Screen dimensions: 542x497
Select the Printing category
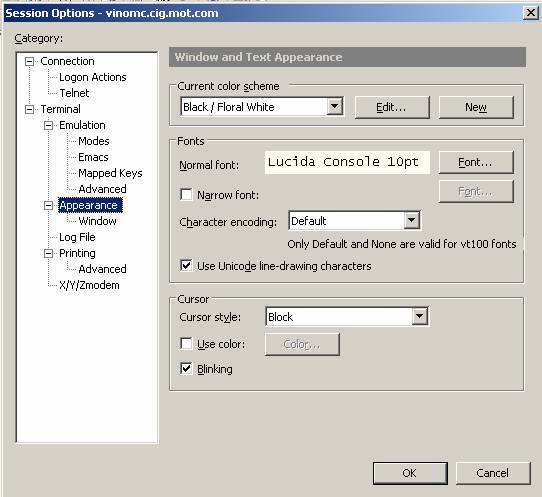point(77,253)
